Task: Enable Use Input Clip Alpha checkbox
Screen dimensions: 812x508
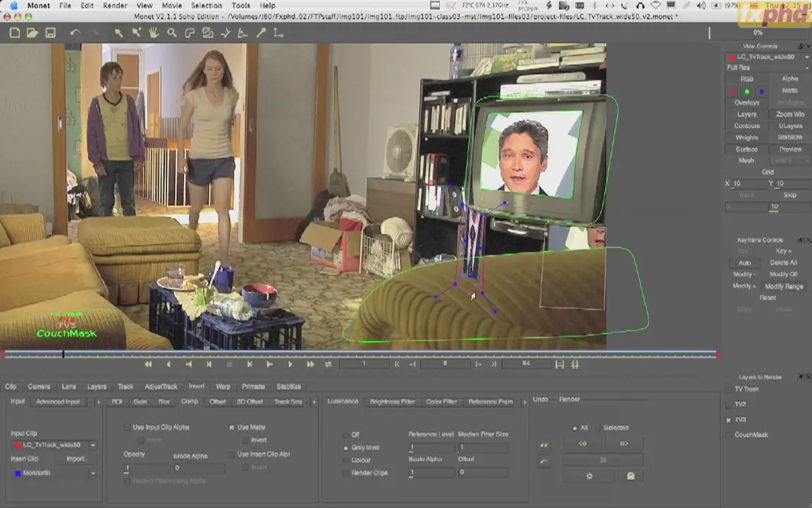Action: point(127,427)
